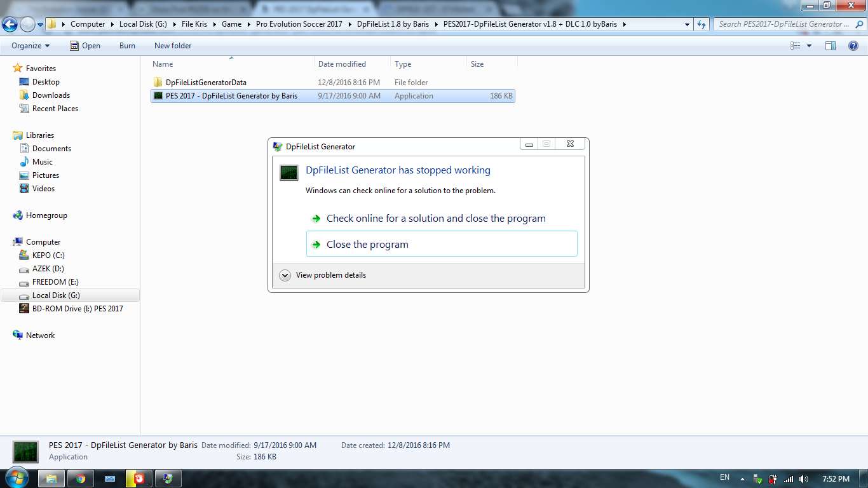This screenshot has height=488, width=868.
Task: Click New folder in the toolbar
Action: (x=173, y=46)
